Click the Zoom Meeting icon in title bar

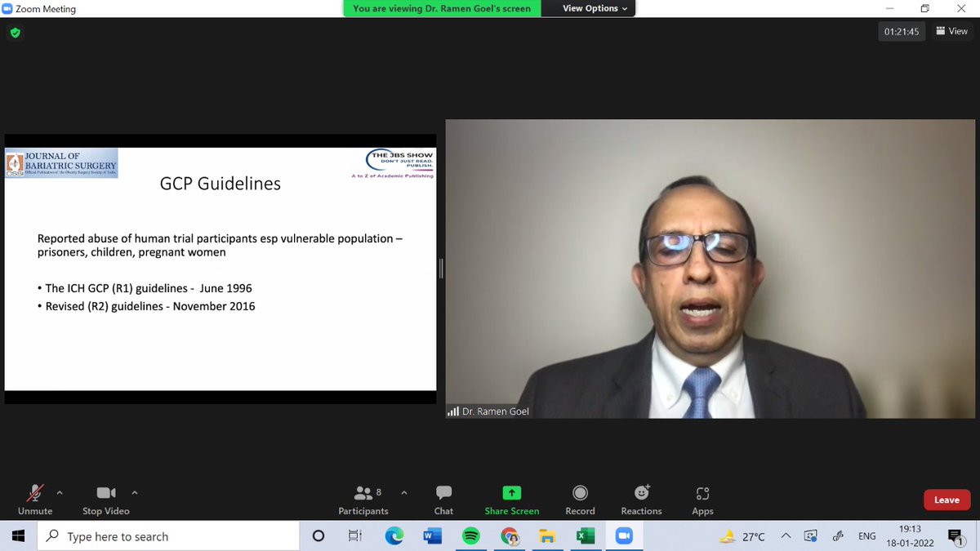[7, 9]
